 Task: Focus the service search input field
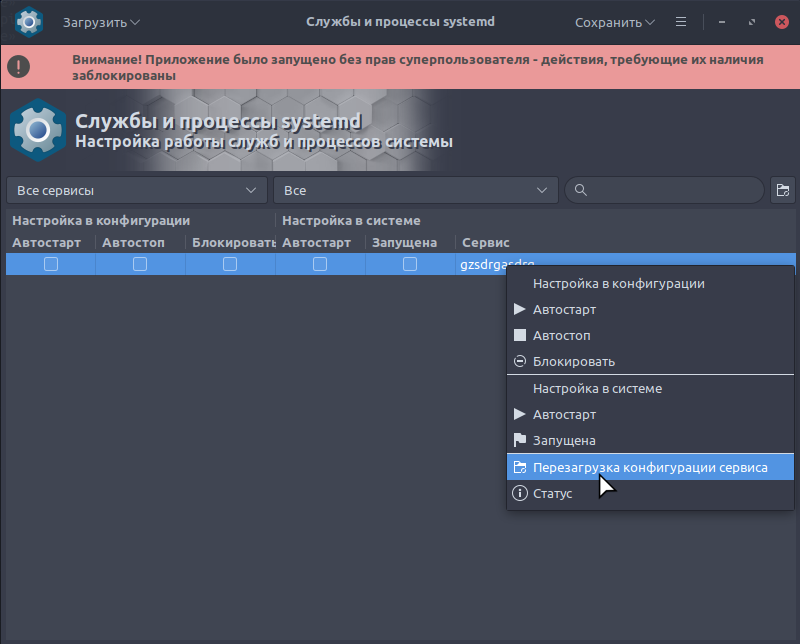[x=664, y=190]
